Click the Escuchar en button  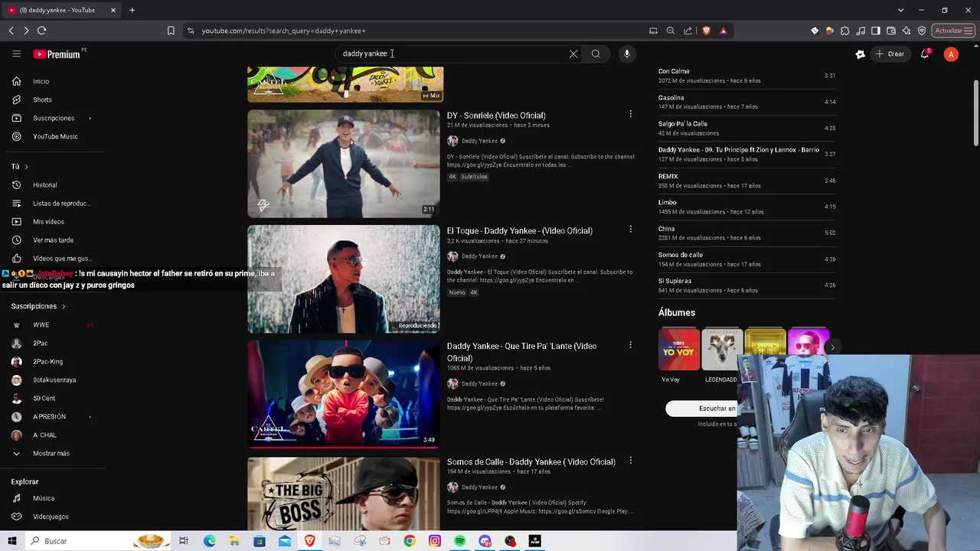[x=702, y=409]
